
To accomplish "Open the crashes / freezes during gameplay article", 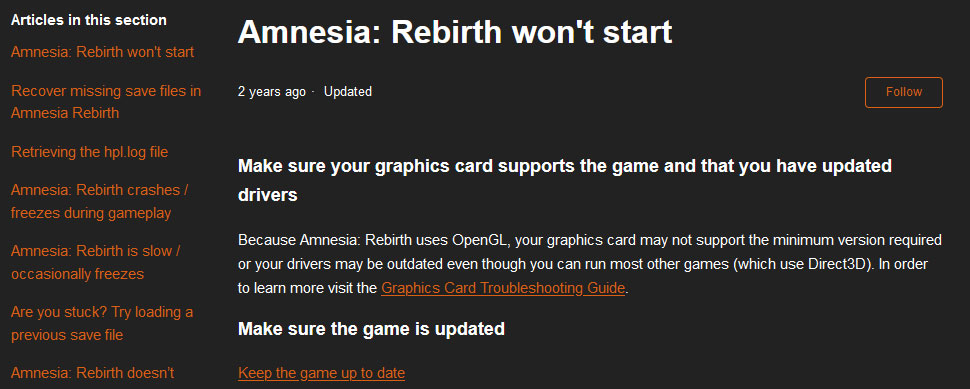I will pos(100,202).
